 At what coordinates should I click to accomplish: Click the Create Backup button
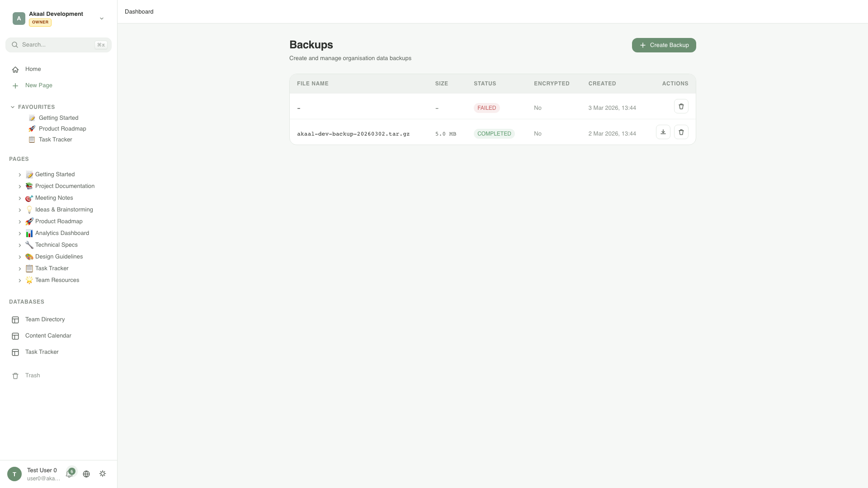pos(664,45)
